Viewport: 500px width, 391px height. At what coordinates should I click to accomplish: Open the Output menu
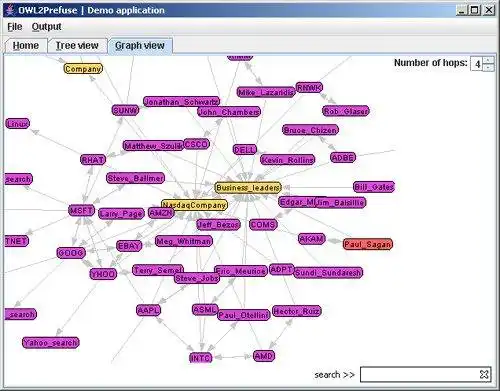pyautogui.click(x=46, y=27)
